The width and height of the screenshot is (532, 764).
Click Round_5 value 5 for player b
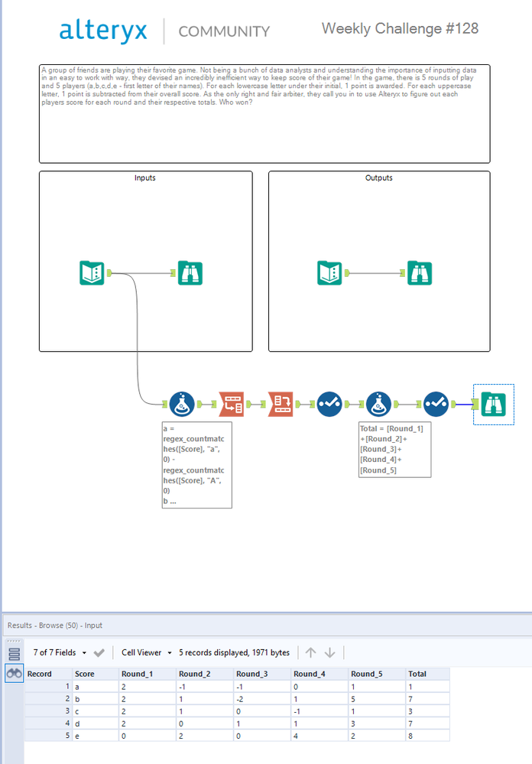point(378,699)
